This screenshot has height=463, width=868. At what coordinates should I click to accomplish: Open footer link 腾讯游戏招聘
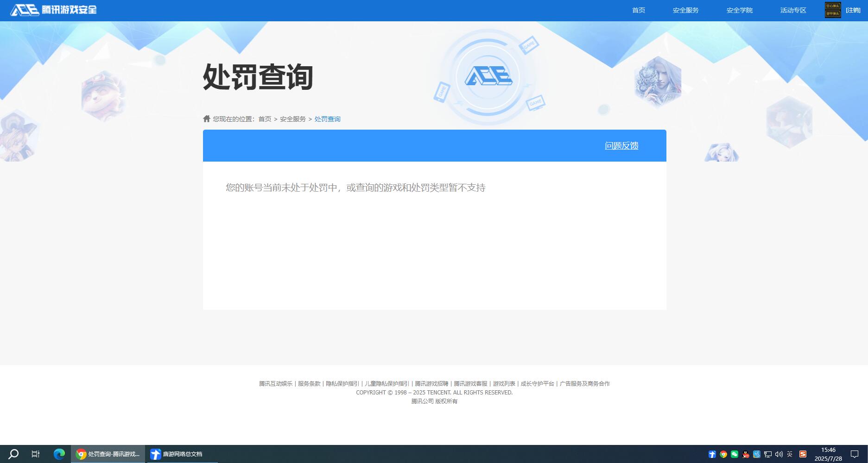431,383
